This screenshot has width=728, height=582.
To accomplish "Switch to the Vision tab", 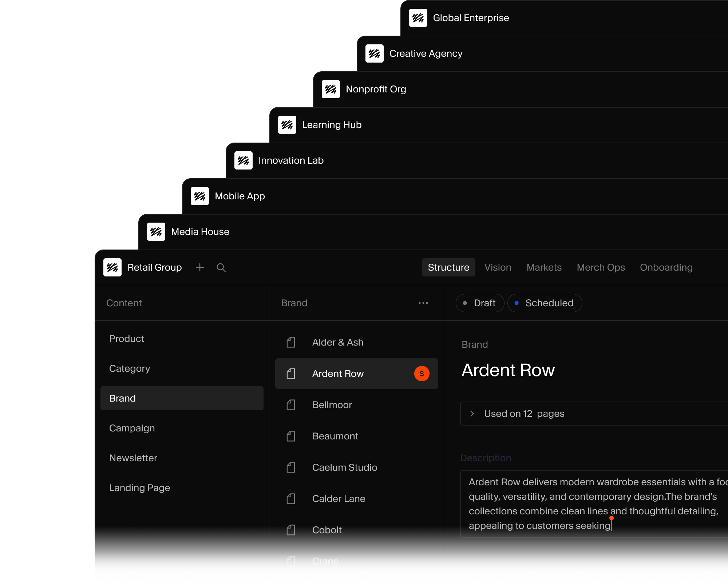I will click(498, 267).
